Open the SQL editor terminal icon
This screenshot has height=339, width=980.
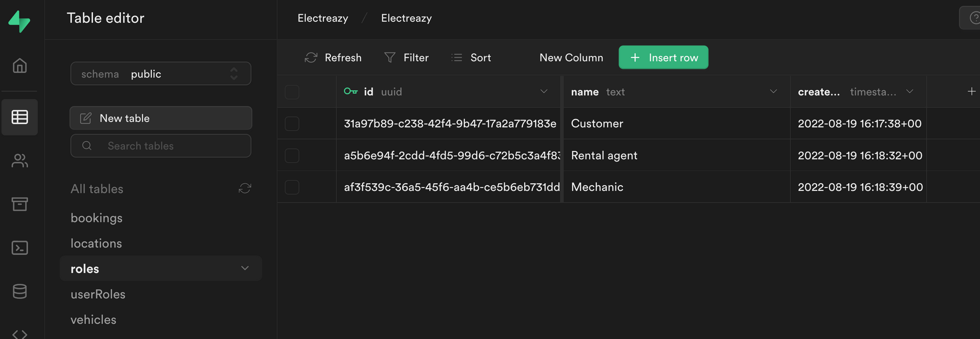20,248
